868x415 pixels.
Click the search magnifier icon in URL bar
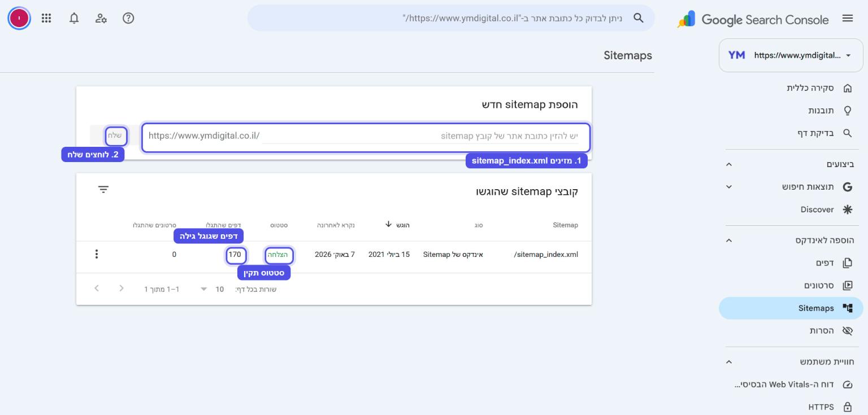(639, 18)
